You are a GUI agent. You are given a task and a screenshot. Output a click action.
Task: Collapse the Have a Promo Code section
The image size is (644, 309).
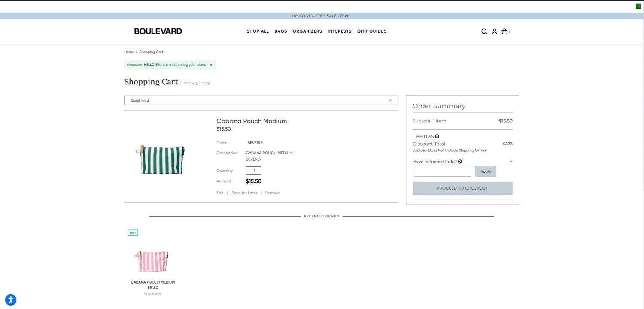click(x=511, y=161)
